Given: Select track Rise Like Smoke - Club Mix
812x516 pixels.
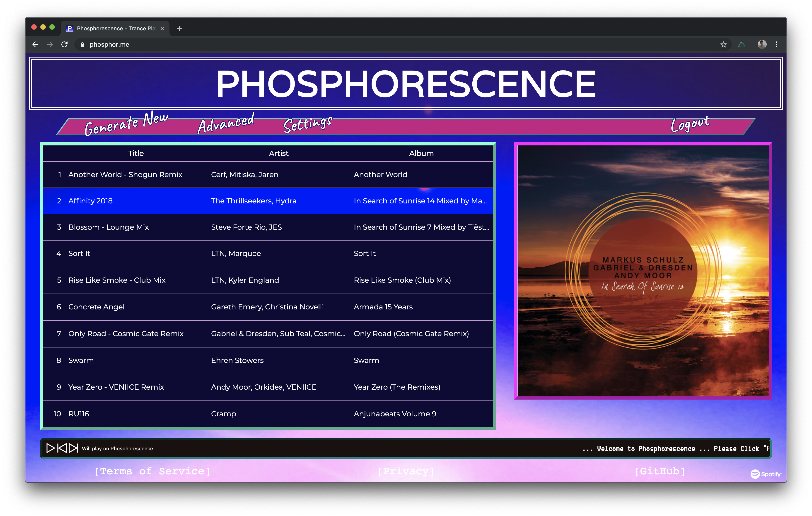Looking at the screenshot, I should 117,280.
